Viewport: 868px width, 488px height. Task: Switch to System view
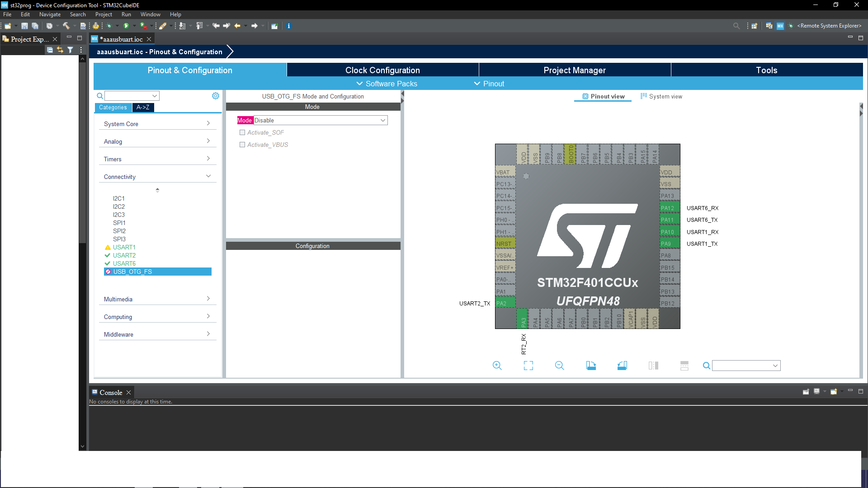coord(661,96)
